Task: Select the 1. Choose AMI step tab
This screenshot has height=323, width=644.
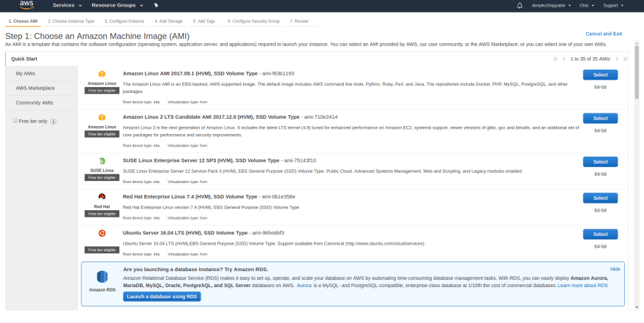Action: point(23,21)
